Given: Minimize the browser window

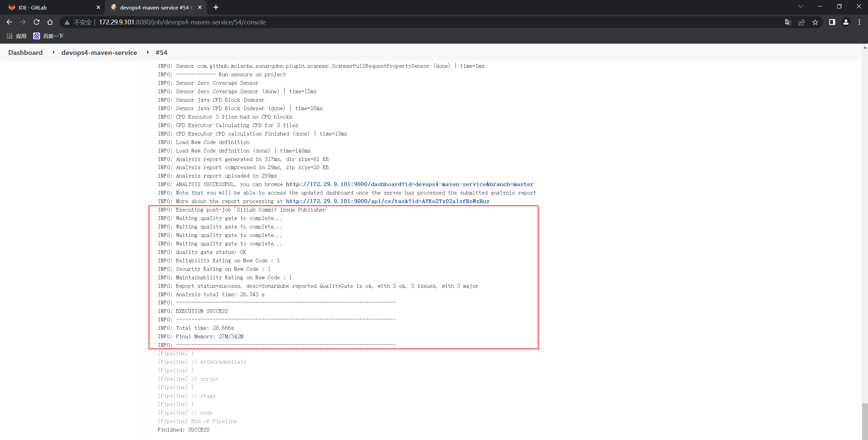Looking at the screenshot, I should pos(820,6).
